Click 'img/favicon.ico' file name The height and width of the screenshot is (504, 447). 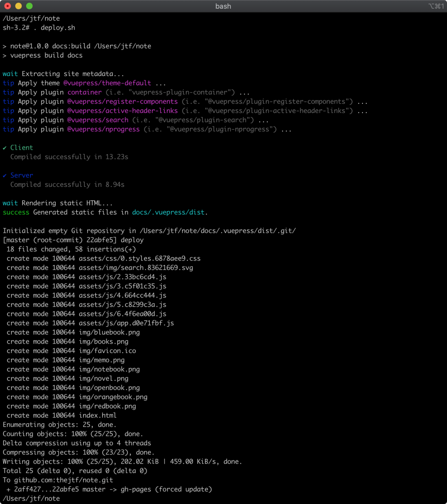tap(108, 351)
